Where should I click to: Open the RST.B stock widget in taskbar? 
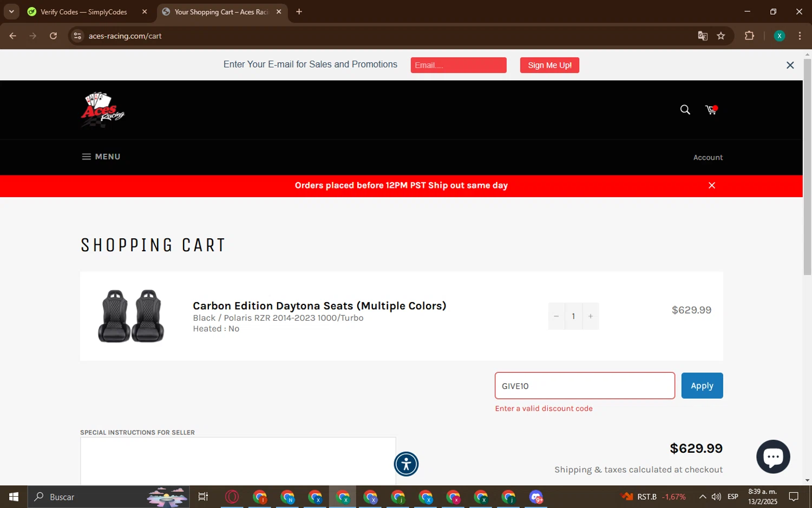pos(653,497)
